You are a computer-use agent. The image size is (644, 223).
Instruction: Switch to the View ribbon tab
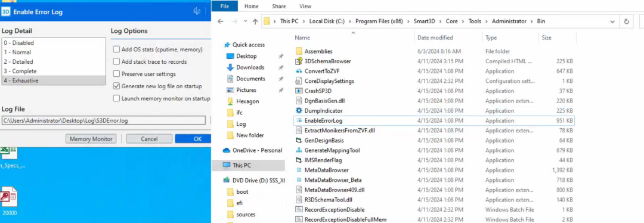click(x=305, y=6)
